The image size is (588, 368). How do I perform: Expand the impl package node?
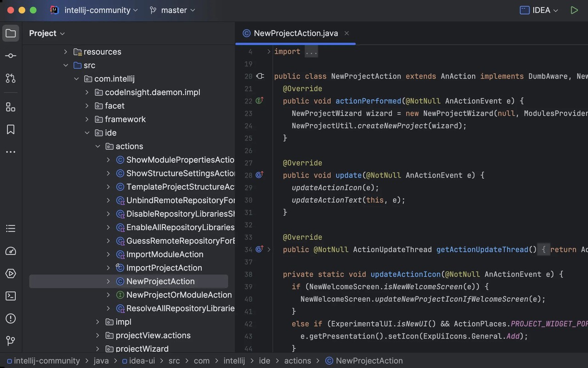point(97,322)
